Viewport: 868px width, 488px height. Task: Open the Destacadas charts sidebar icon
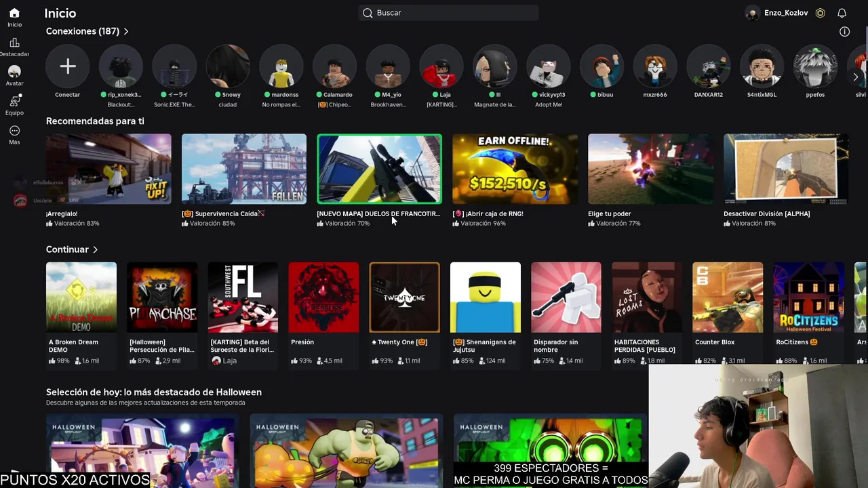pyautogui.click(x=14, y=43)
